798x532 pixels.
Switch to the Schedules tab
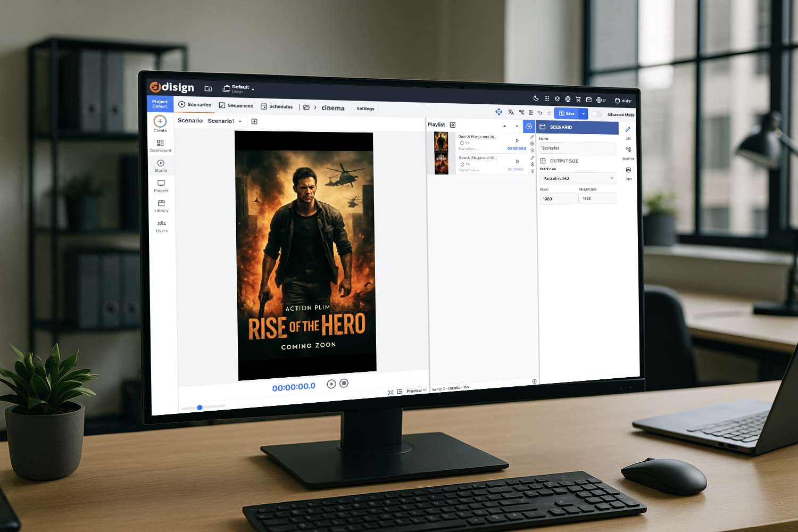[277, 106]
